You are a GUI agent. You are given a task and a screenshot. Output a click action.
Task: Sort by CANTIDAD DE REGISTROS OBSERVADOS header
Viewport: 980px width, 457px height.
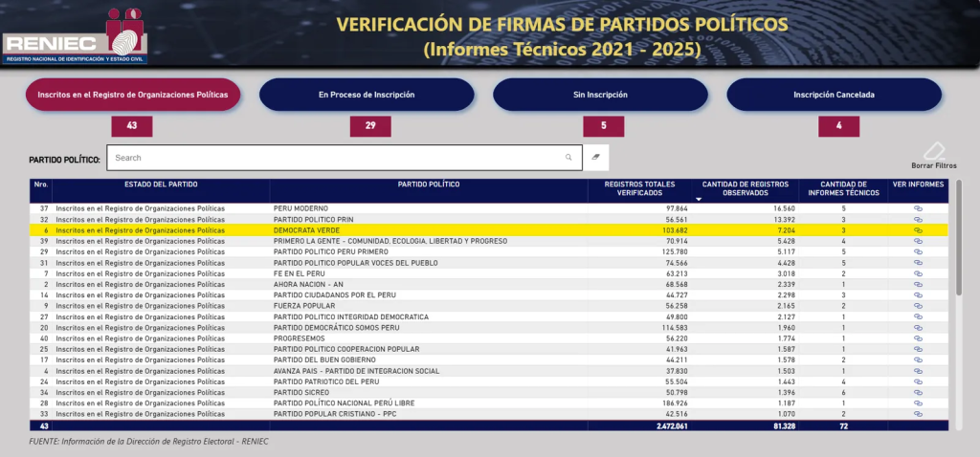tap(745, 188)
